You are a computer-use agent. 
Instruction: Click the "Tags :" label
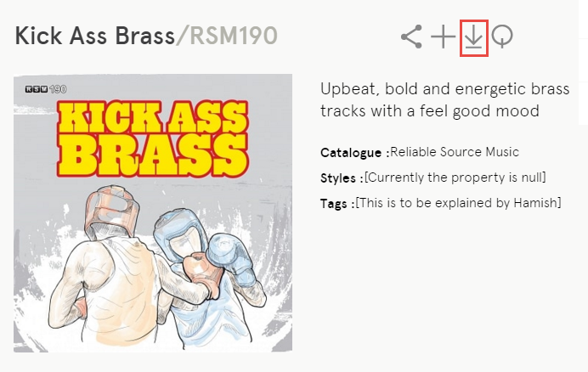coord(337,202)
